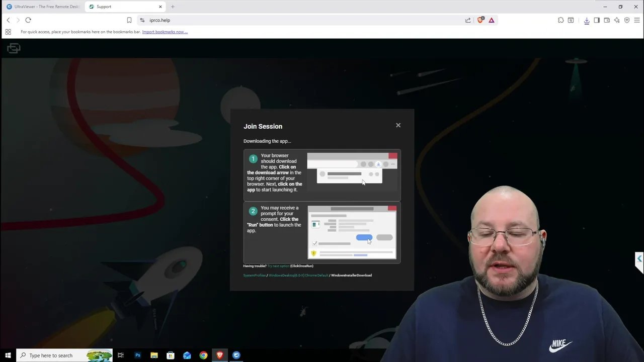The width and height of the screenshot is (644, 362).
Task: Go forward to the next page
Action: (x=18, y=20)
